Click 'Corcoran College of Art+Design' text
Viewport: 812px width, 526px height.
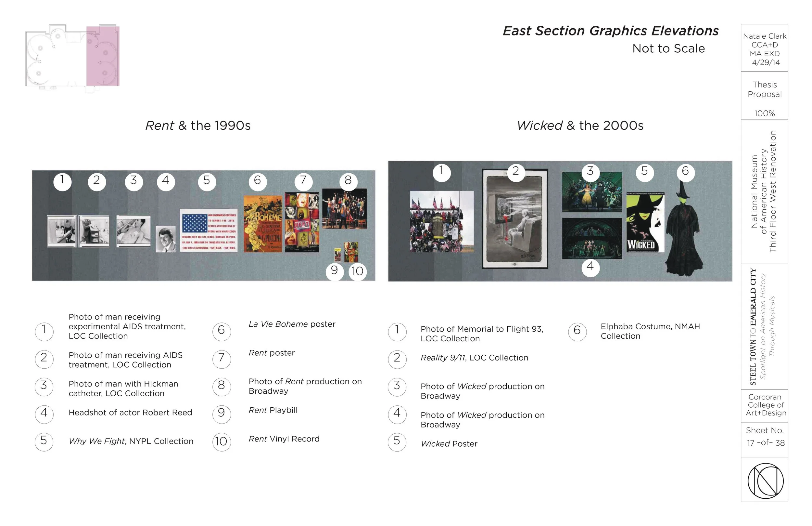click(766, 405)
